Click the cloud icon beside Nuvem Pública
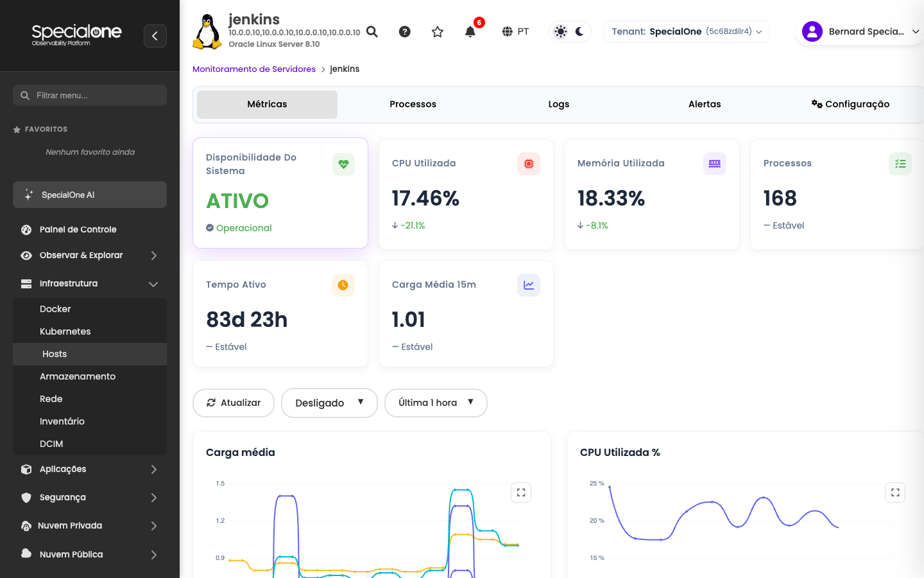The image size is (924, 578). [26, 554]
